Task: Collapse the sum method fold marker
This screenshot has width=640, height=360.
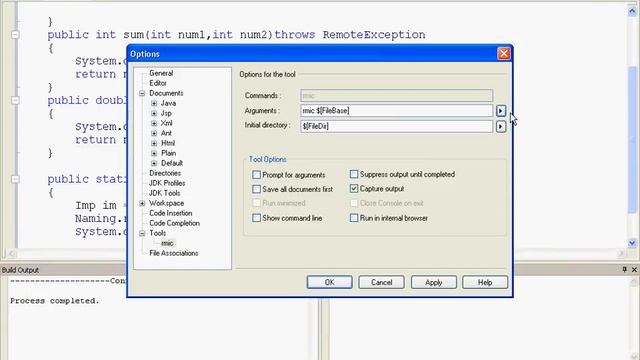Action: coord(15,35)
